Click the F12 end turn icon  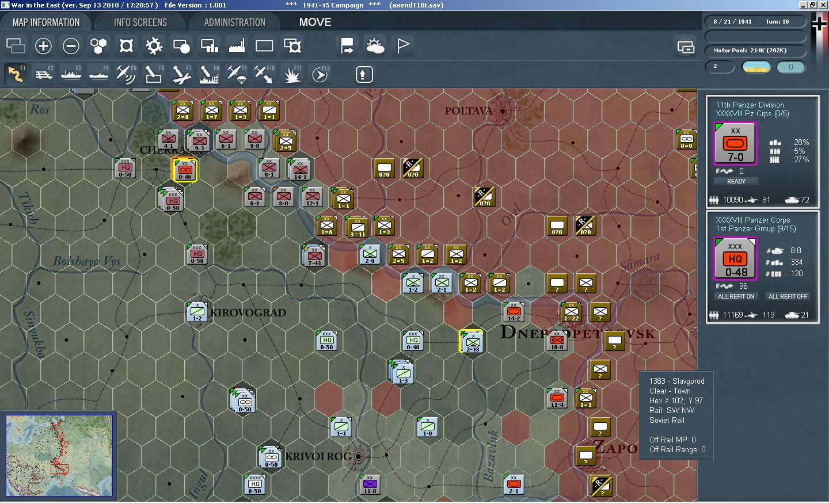320,74
